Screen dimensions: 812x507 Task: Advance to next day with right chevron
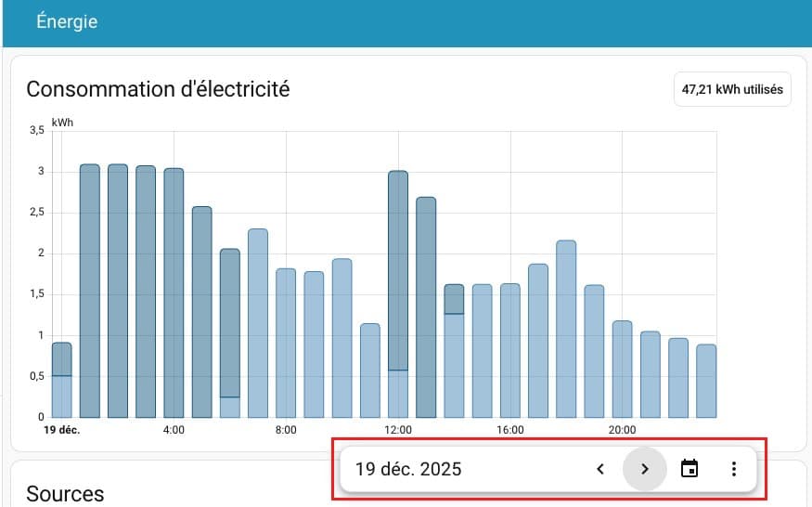[644, 469]
